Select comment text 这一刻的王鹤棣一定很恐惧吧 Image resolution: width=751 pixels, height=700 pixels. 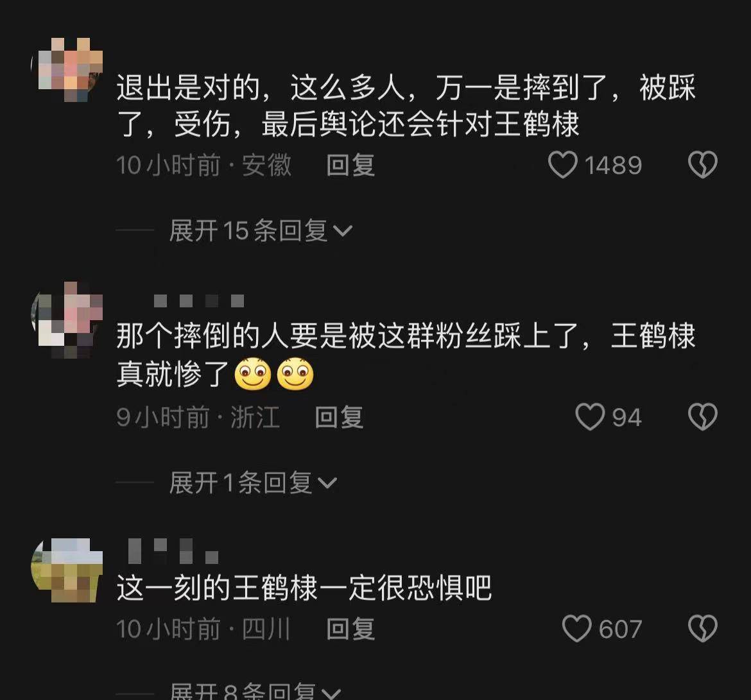pos(304,588)
